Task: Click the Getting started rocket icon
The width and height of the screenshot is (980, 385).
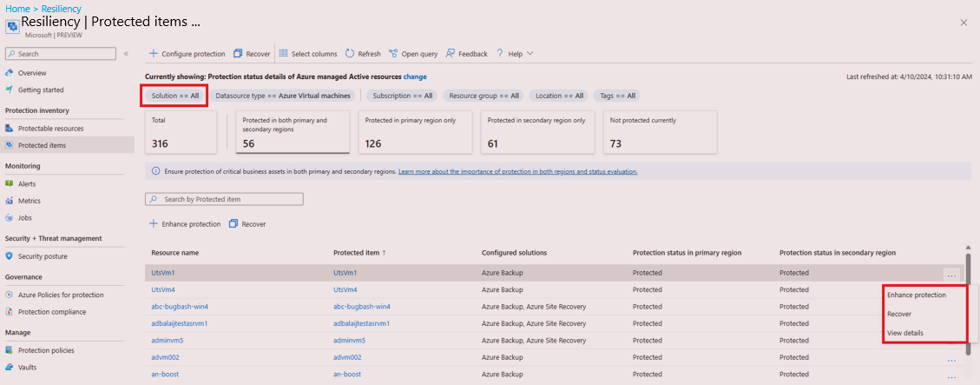Action: click(10, 90)
